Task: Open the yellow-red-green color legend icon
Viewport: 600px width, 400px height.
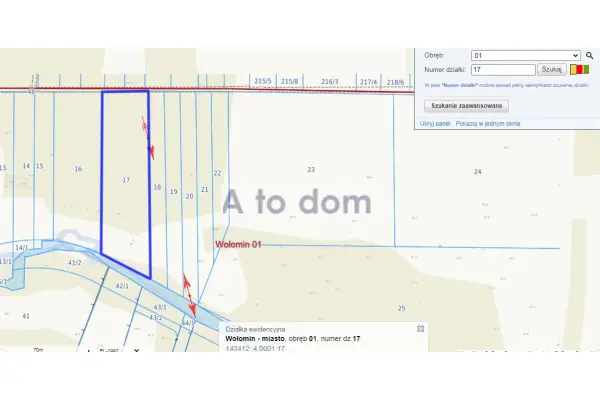Action: [x=580, y=70]
